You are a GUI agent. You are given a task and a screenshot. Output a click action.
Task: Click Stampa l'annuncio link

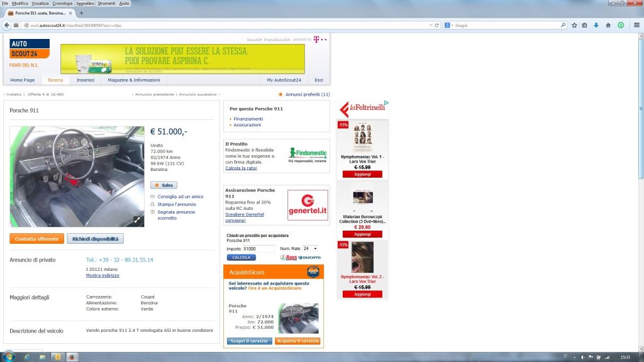tap(177, 204)
